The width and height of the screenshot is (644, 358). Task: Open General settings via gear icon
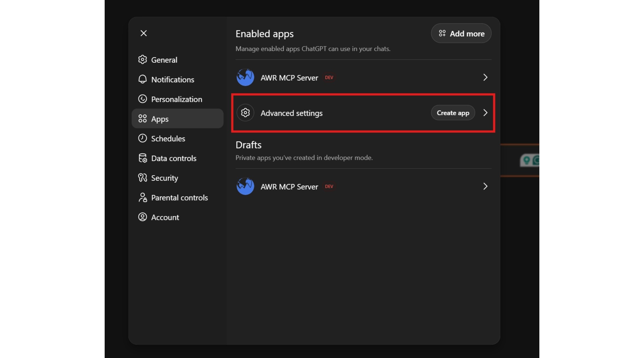(142, 59)
